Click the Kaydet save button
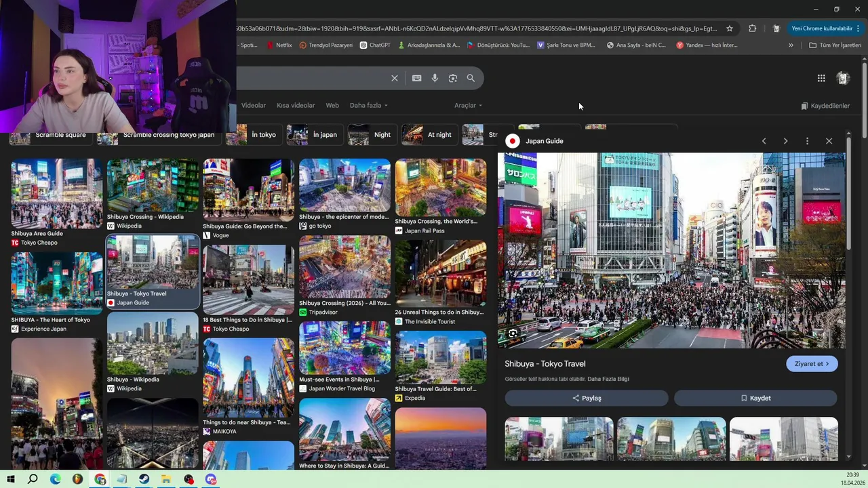The height and width of the screenshot is (488, 868). tap(755, 399)
